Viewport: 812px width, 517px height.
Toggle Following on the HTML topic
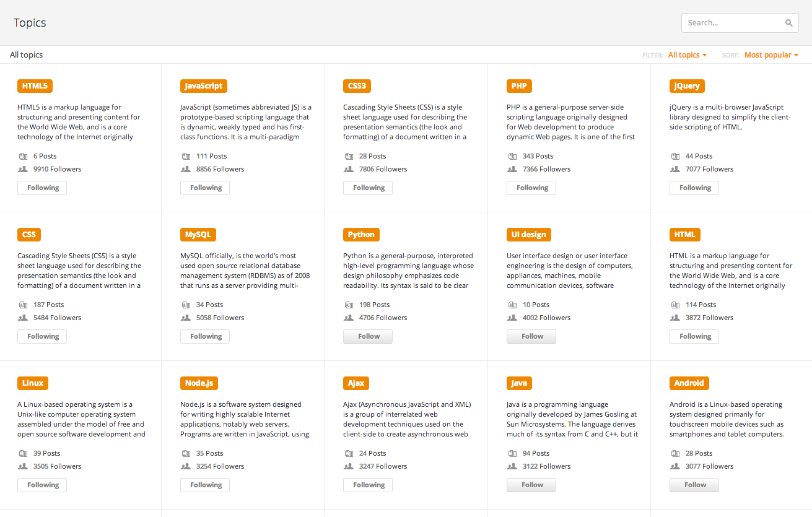tap(694, 336)
